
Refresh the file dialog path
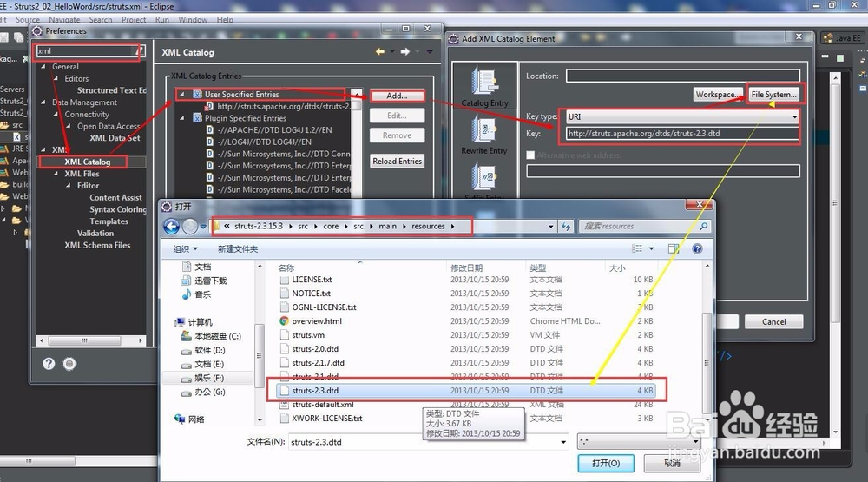coord(566,226)
